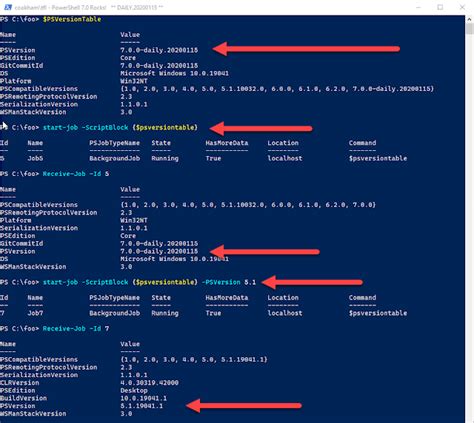
Task: Click $psversiontable command cell in Job5 row
Action: 378,158
